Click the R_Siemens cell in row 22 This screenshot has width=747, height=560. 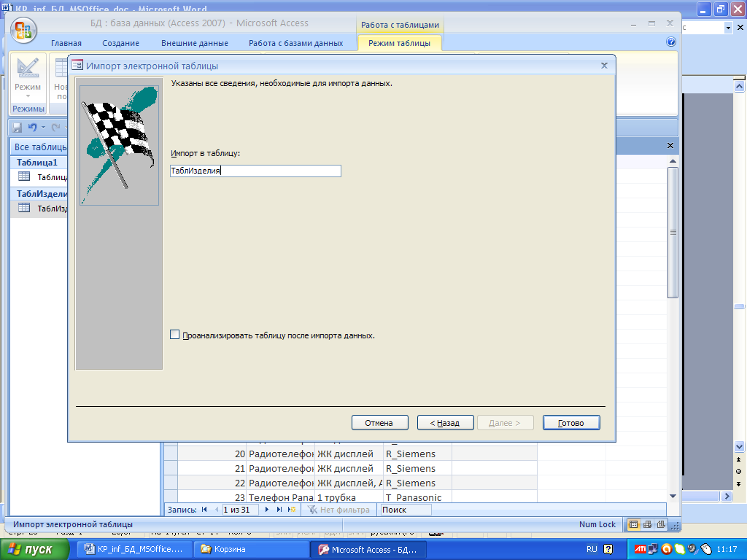pyautogui.click(x=417, y=483)
